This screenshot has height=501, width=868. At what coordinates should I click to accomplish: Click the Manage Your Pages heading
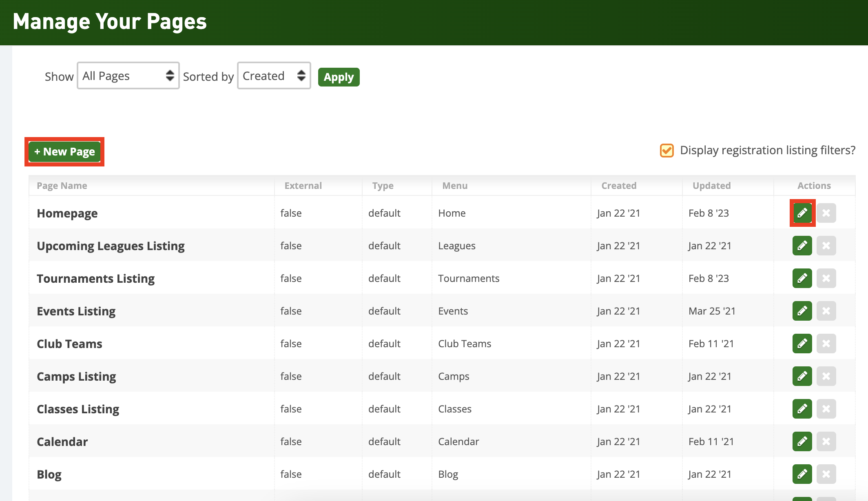pyautogui.click(x=110, y=22)
